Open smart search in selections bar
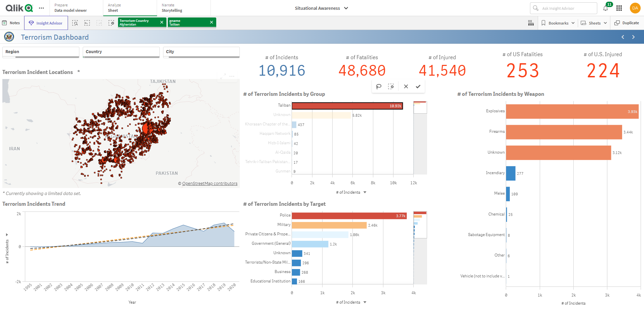Screen dimensions: 644x309 click(x=75, y=23)
